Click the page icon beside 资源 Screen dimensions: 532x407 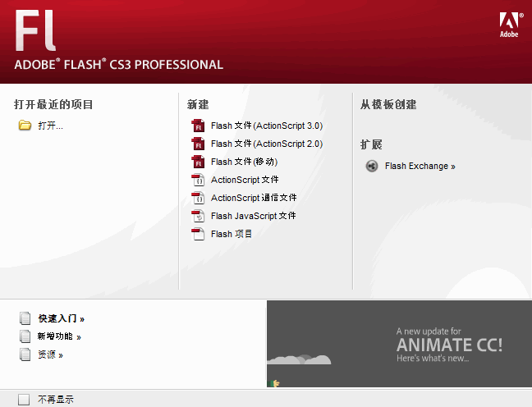click(x=25, y=354)
